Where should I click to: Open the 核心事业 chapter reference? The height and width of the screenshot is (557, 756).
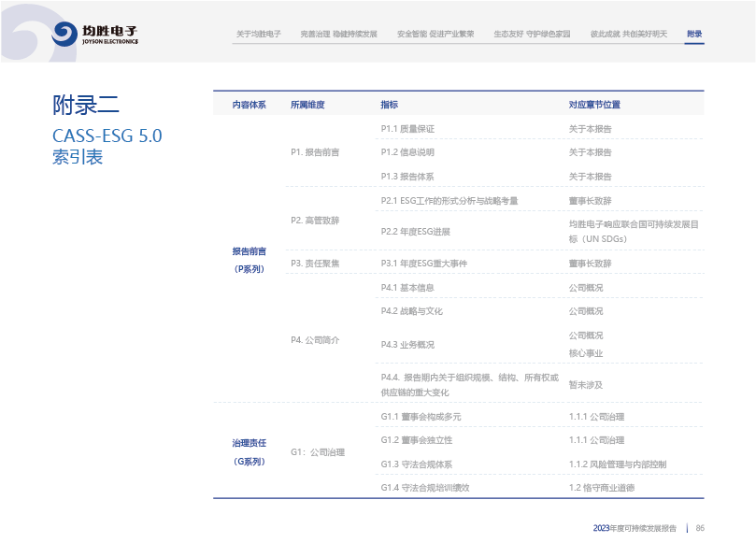586,353
